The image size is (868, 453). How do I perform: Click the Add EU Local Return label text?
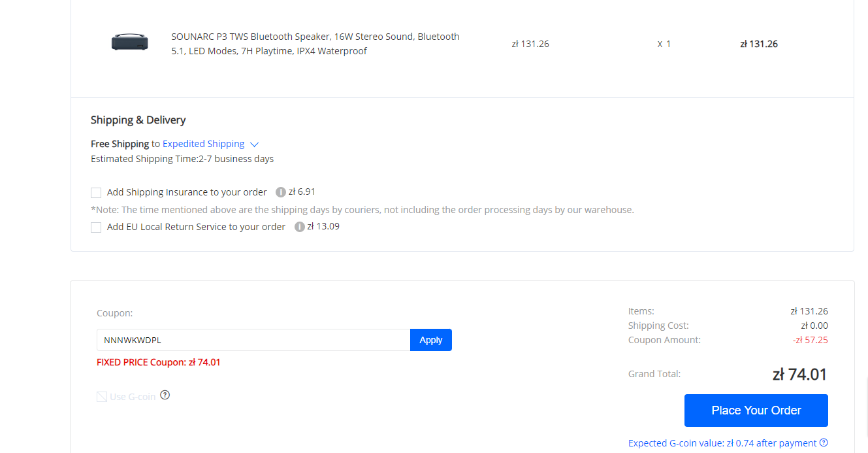(x=196, y=227)
